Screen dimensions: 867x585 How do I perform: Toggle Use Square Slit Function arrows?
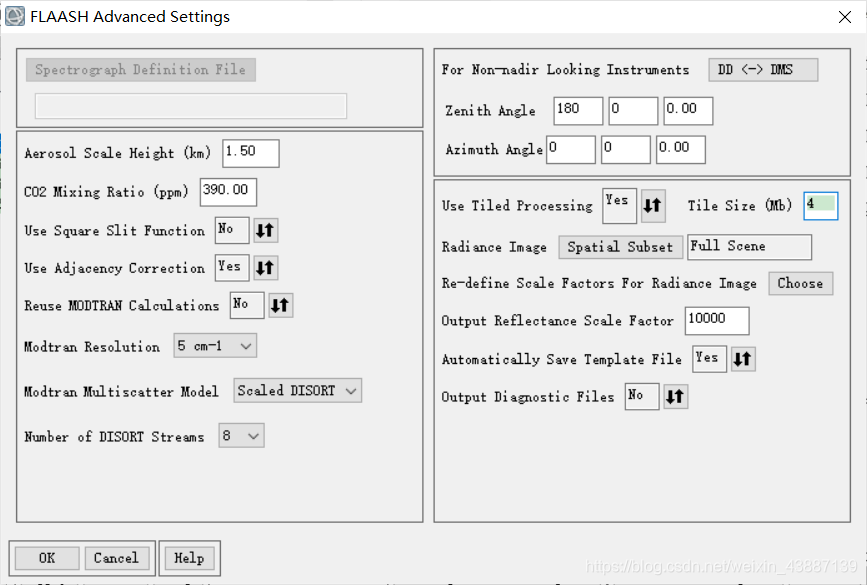point(265,231)
